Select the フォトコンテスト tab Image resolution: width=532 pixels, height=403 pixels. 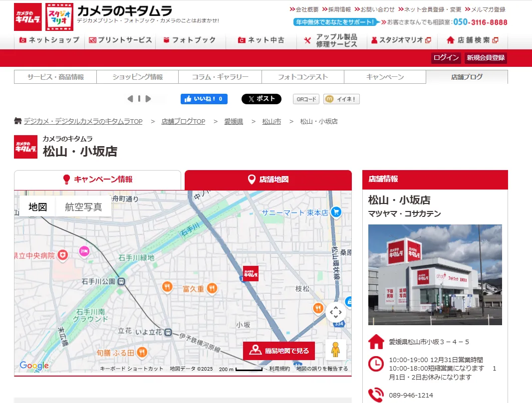pyautogui.click(x=302, y=77)
